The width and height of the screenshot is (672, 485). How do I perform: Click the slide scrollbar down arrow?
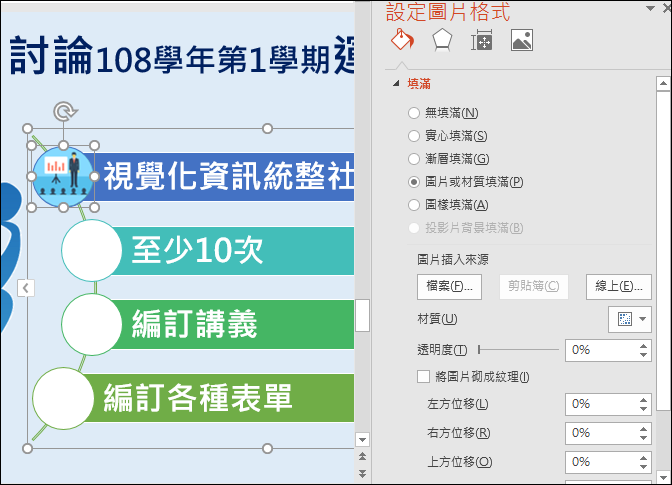coord(363,440)
